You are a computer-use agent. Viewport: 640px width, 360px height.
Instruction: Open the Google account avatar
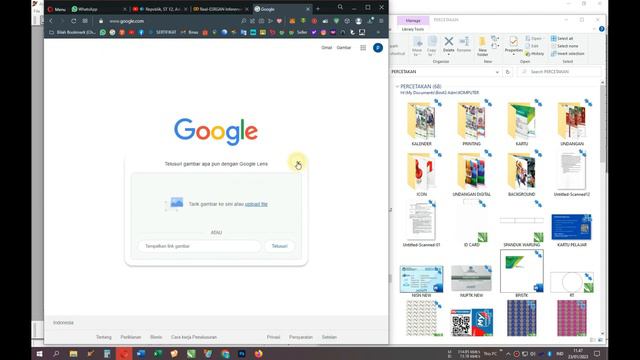(378, 48)
